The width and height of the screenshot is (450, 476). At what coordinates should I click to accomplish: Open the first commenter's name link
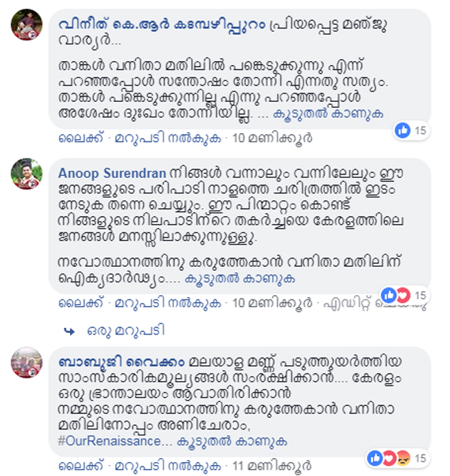161,25
